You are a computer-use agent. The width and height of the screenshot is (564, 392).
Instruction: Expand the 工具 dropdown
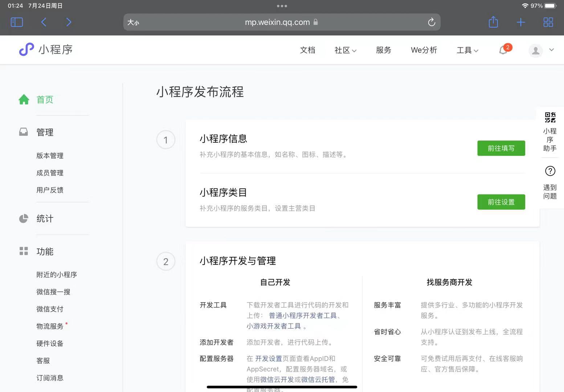tap(467, 50)
